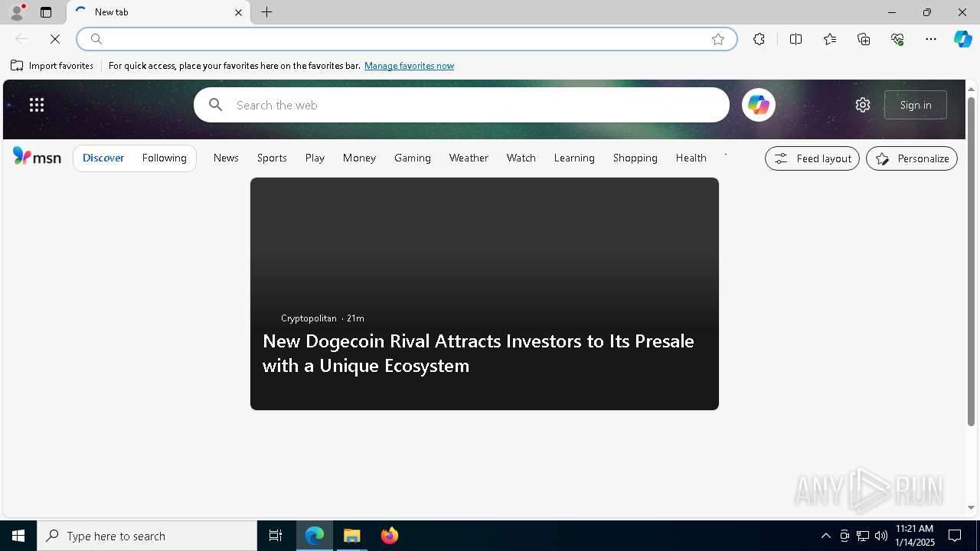
Task: Stop loading the page
Action: tap(55, 39)
